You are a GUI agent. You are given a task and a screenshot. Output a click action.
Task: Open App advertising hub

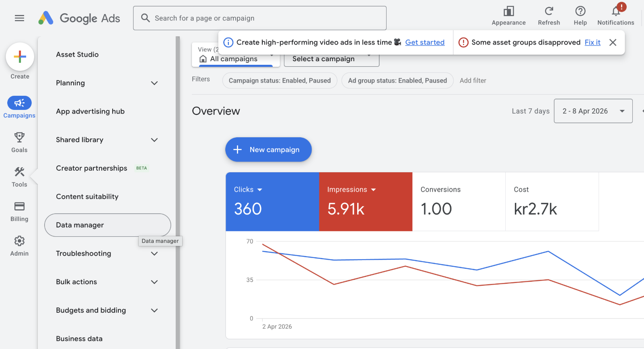(90, 112)
